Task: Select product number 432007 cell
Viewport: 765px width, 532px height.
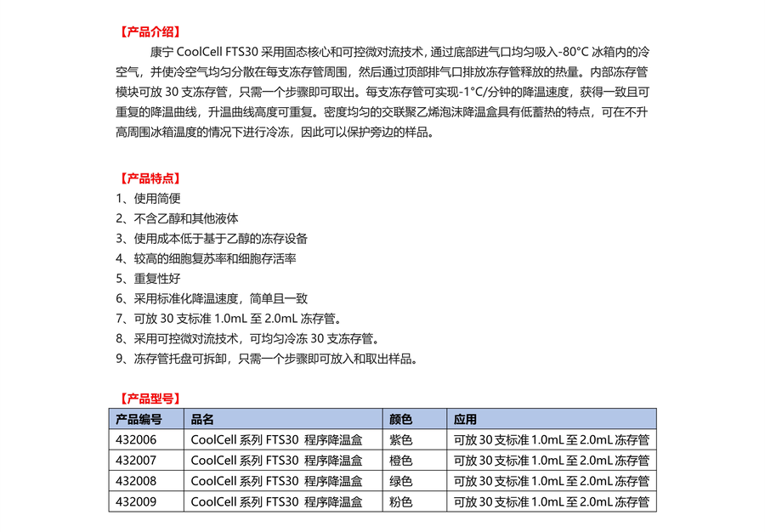Action: tap(146, 461)
